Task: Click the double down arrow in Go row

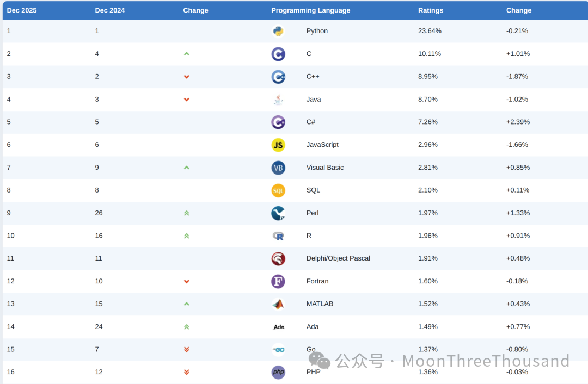Action: coord(187,349)
